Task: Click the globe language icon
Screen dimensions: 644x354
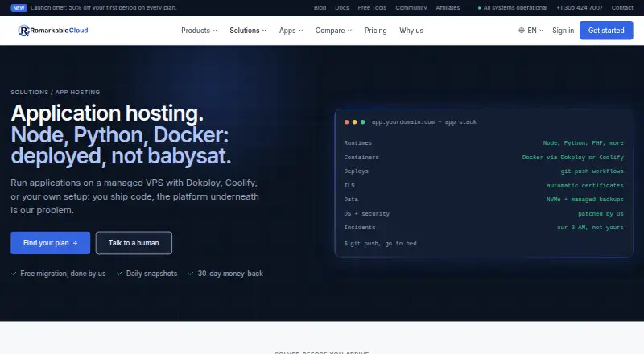Action: (521, 31)
